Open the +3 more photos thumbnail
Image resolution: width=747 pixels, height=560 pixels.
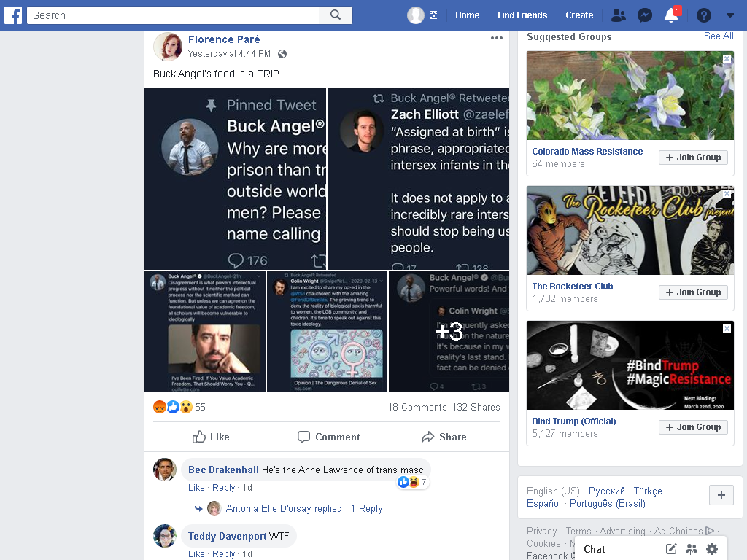click(449, 332)
